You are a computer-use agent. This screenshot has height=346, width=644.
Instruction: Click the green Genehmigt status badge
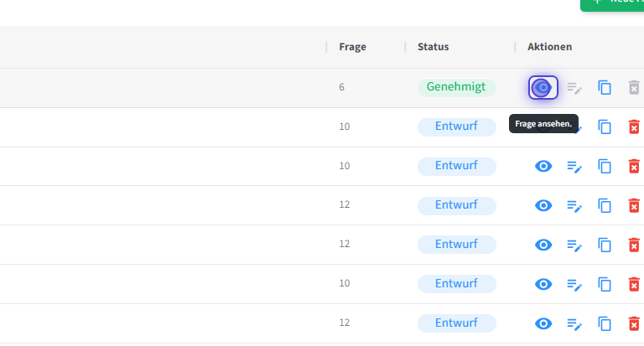[x=456, y=87]
